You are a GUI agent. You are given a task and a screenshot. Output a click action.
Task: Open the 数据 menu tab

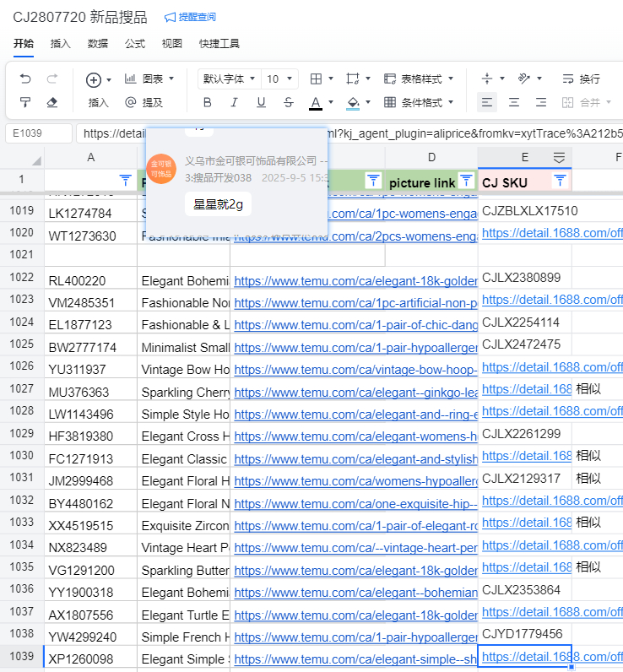click(98, 44)
